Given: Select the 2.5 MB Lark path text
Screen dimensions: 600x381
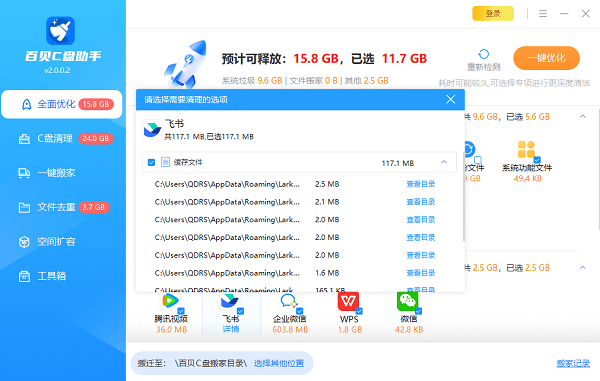Looking at the screenshot, I should [x=227, y=184].
